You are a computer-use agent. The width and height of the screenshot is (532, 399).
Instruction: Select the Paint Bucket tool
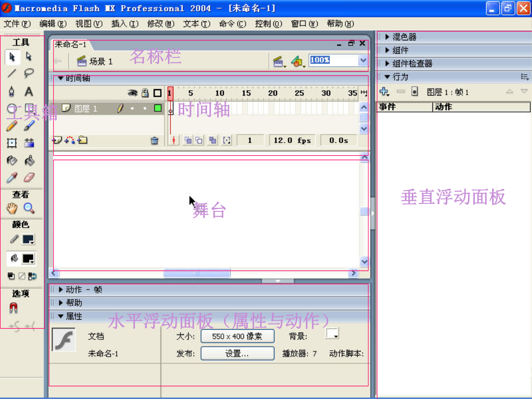pyautogui.click(x=29, y=160)
